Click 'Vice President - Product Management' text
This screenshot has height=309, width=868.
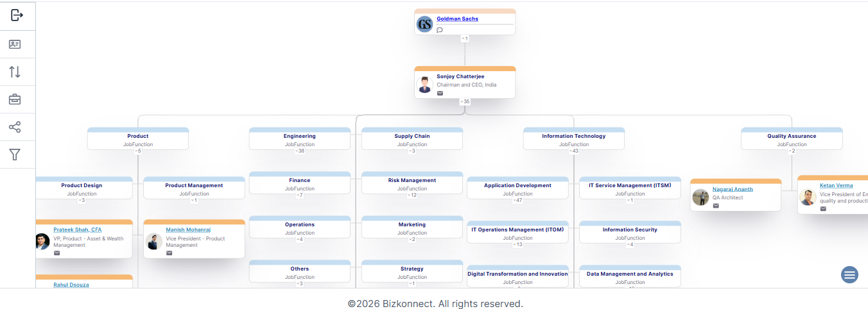pyautogui.click(x=195, y=242)
